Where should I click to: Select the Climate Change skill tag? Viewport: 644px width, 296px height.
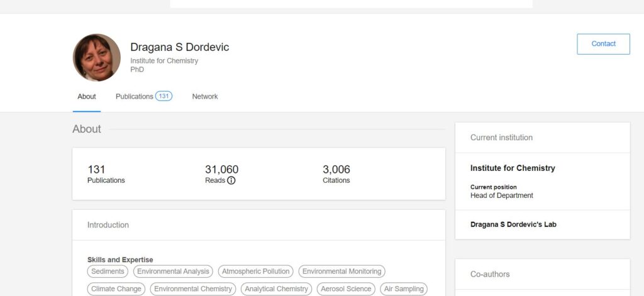pyautogui.click(x=116, y=289)
